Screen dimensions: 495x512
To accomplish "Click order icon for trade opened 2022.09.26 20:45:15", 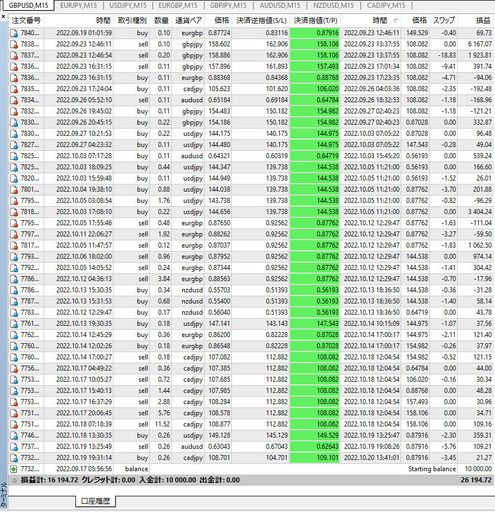I will click(14, 122).
